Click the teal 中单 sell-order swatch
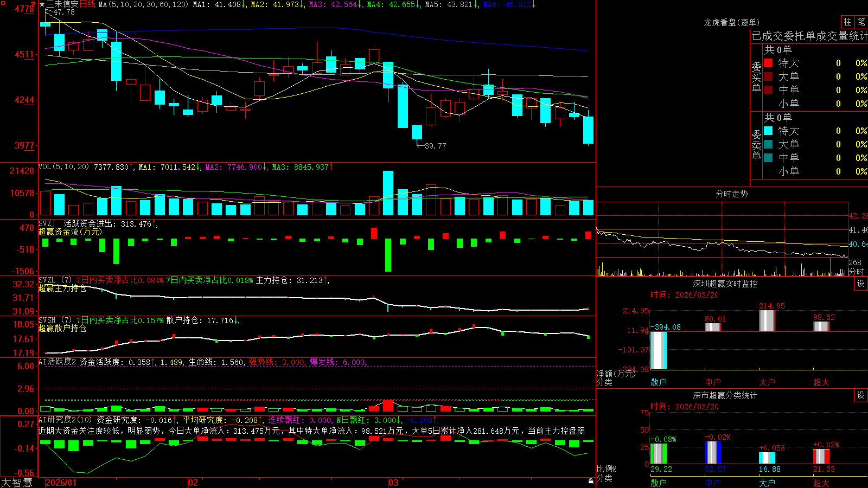This screenshot has height=488, width=868. tap(768, 158)
